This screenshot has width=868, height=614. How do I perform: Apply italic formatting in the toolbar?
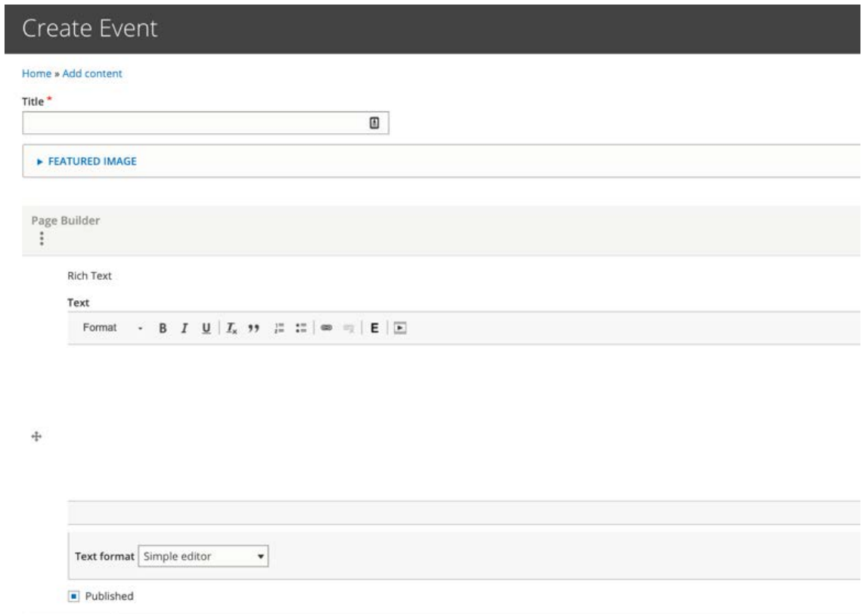[x=184, y=328]
